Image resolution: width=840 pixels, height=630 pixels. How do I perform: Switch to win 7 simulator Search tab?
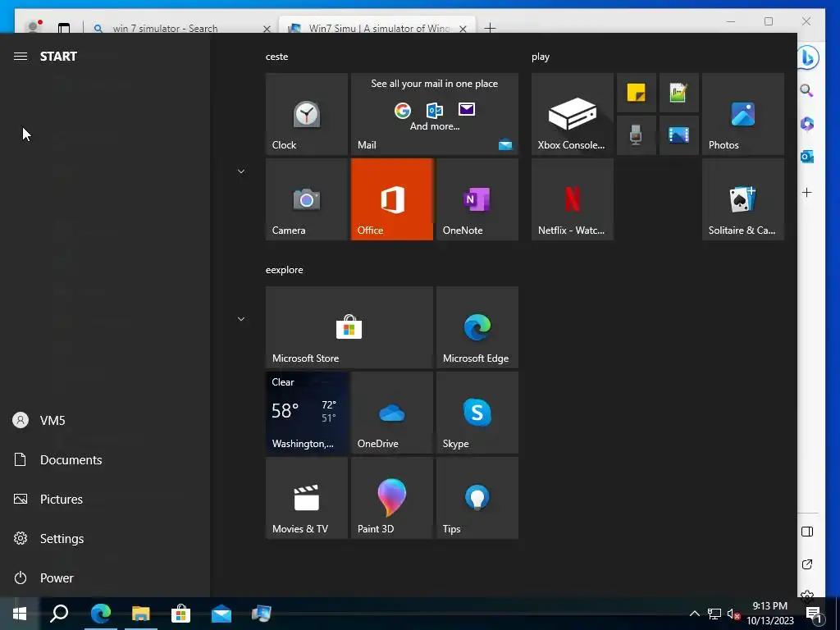click(x=165, y=29)
